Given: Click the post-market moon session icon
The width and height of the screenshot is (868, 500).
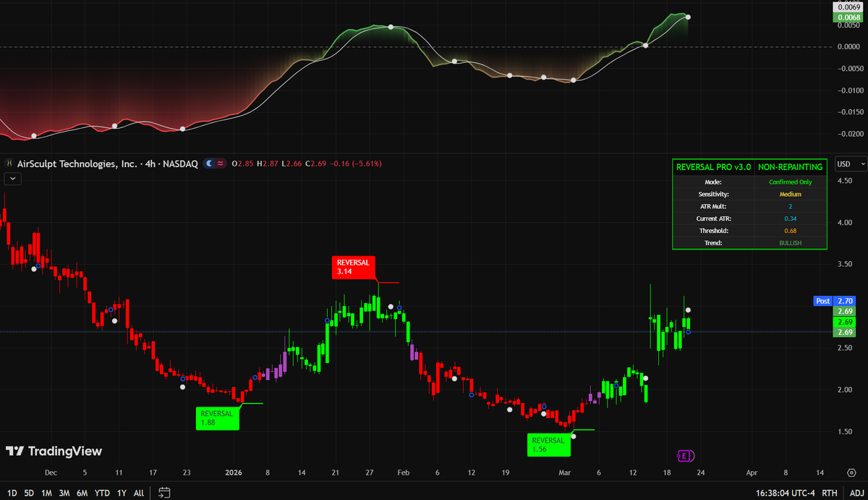Looking at the screenshot, I should click(x=209, y=164).
